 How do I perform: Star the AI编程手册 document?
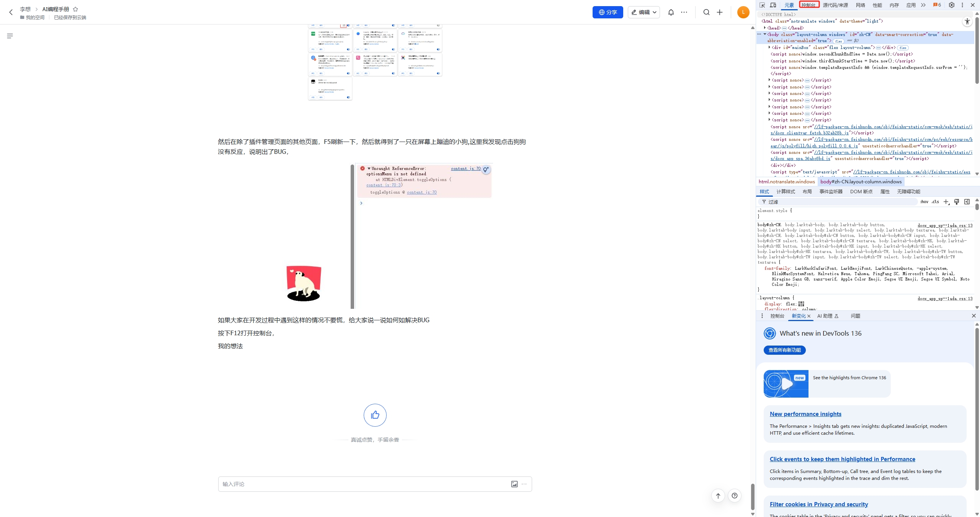(x=75, y=9)
